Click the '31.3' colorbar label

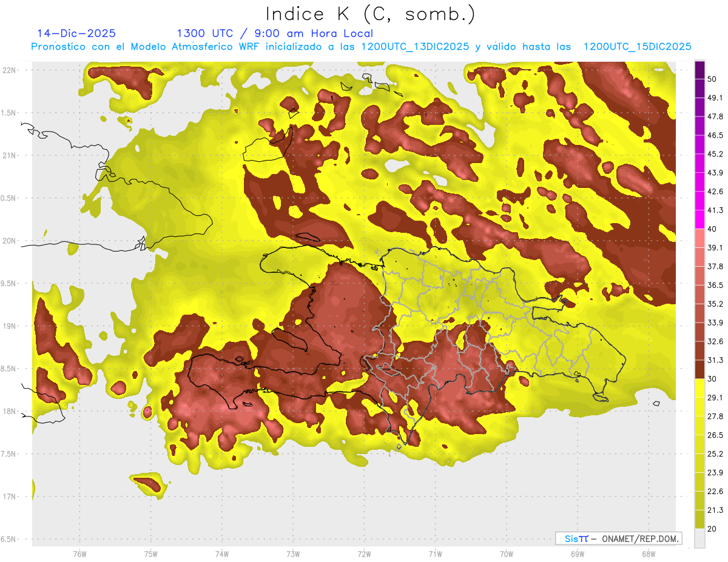715,360
